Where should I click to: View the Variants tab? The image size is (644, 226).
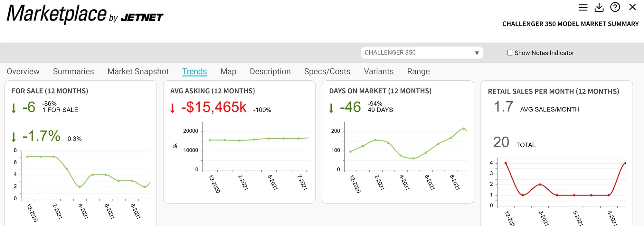[379, 71]
